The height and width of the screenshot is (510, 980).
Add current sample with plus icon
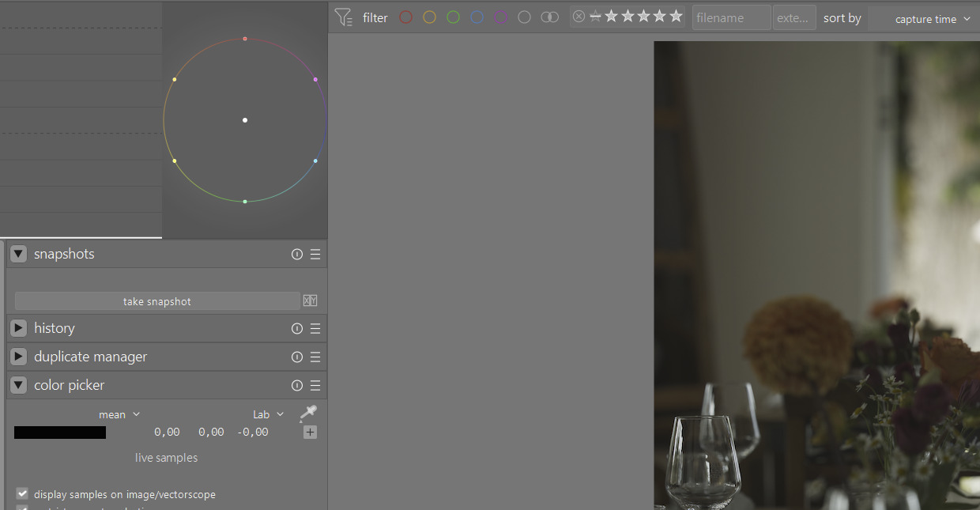pyautogui.click(x=310, y=432)
